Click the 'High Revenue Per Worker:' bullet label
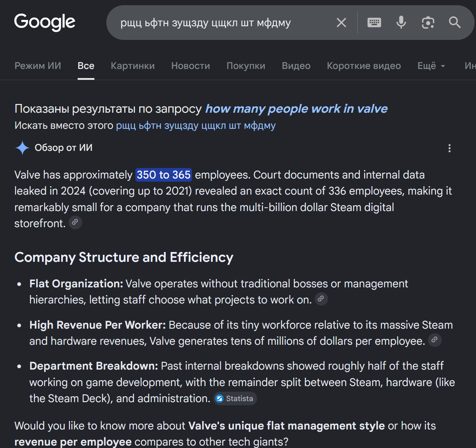Image resolution: width=476 pixels, height=448 pixels. 98,325
